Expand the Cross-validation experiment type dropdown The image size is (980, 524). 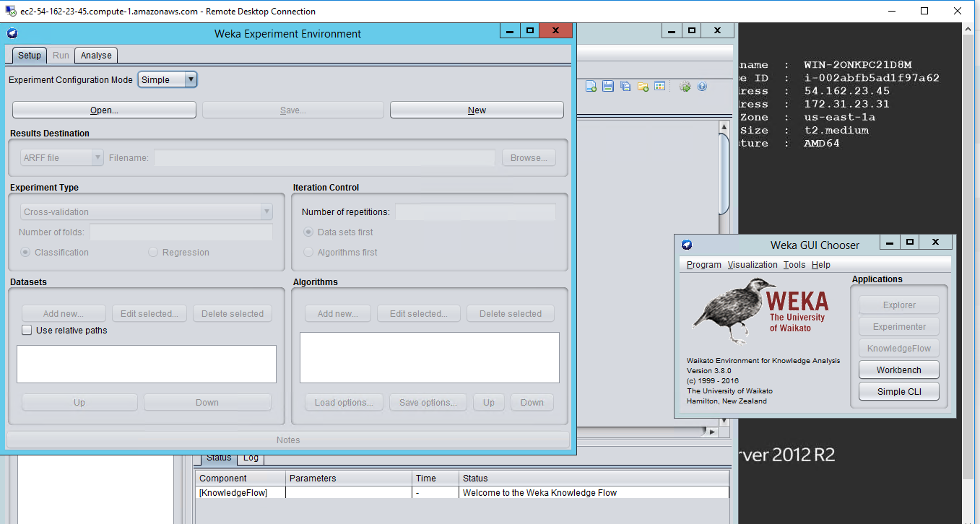(x=266, y=212)
